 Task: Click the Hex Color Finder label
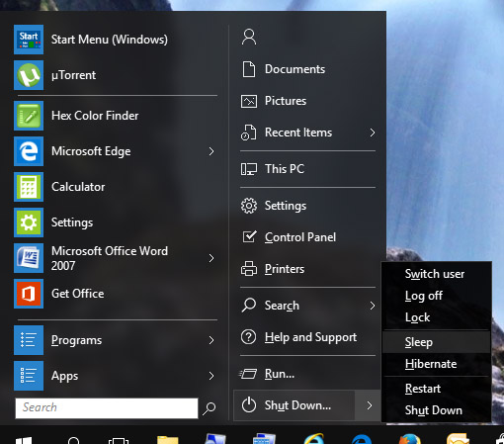[95, 116]
